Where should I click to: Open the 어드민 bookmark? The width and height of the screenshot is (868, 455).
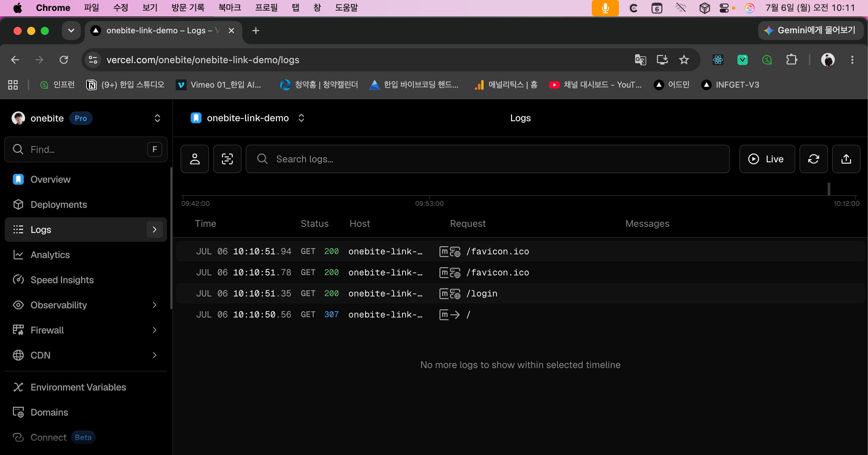(672, 85)
